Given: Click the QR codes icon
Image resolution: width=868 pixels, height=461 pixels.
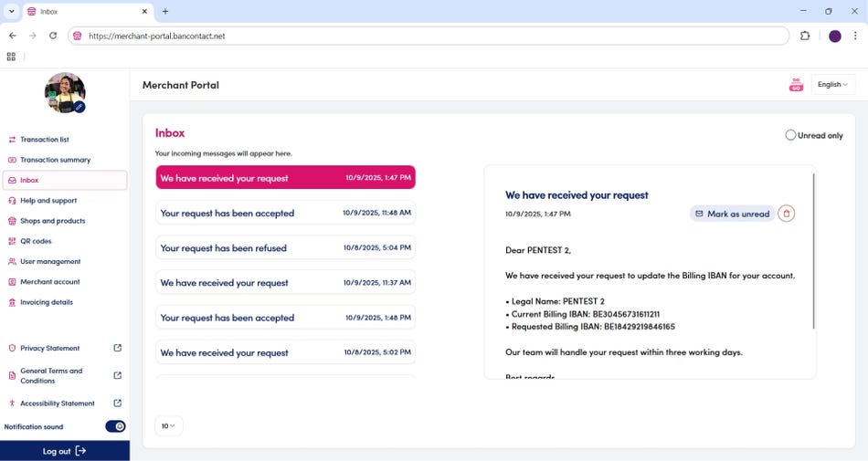Looking at the screenshot, I should coord(12,241).
